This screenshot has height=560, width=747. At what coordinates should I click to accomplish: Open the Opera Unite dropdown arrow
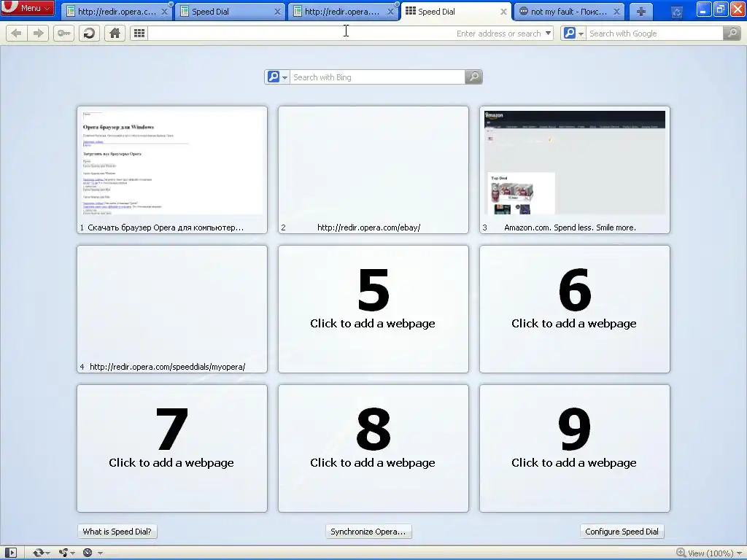coord(73,553)
